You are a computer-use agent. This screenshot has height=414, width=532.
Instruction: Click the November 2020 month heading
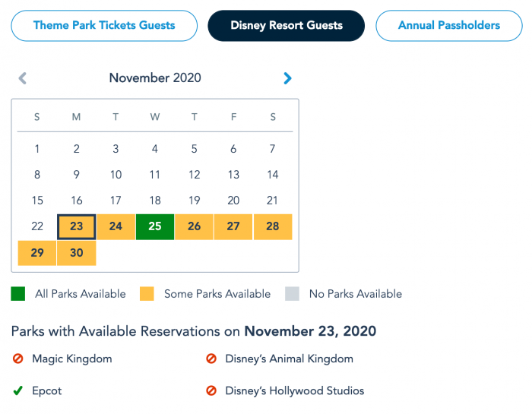click(155, 78)
